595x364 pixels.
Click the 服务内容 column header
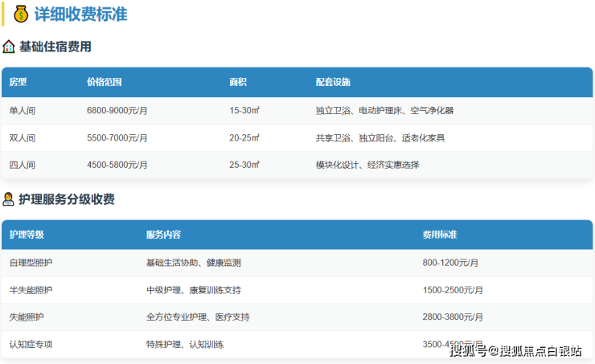(163, 235)
